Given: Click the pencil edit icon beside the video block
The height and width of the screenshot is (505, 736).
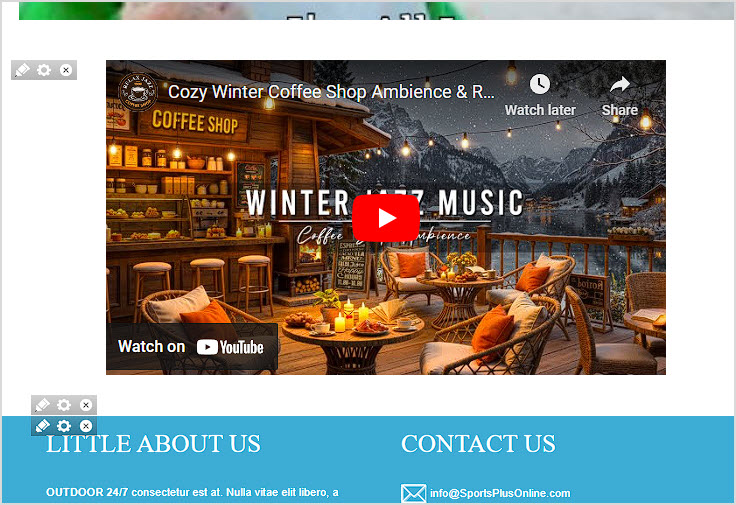Looking at the screenshot, I should [22, 70].
